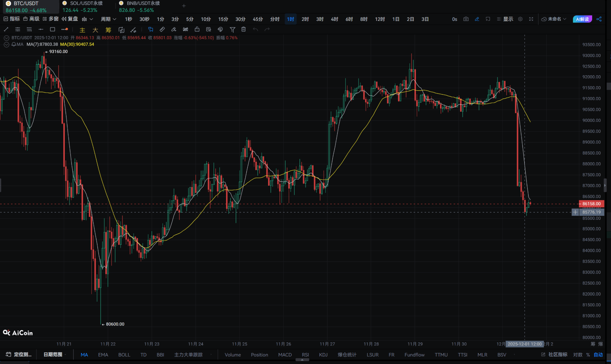This screenshot has height=364, width=611.
Task: Select the trend line drawing tool
Action: point(6,29)
